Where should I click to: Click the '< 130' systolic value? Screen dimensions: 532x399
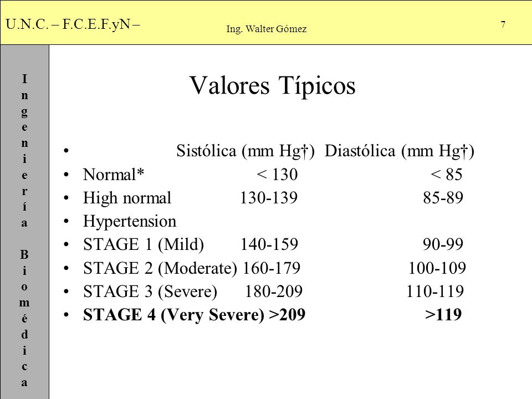277,175
